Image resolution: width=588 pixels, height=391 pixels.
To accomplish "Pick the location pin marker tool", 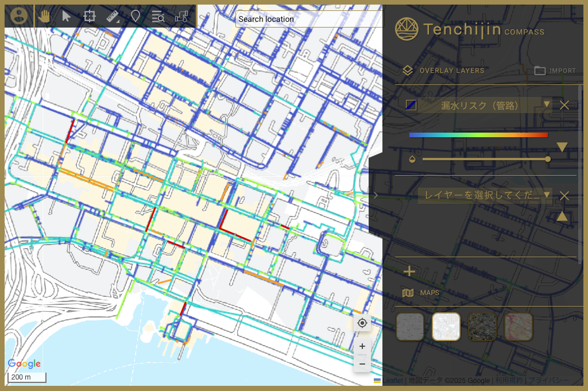I will [136, 16].
